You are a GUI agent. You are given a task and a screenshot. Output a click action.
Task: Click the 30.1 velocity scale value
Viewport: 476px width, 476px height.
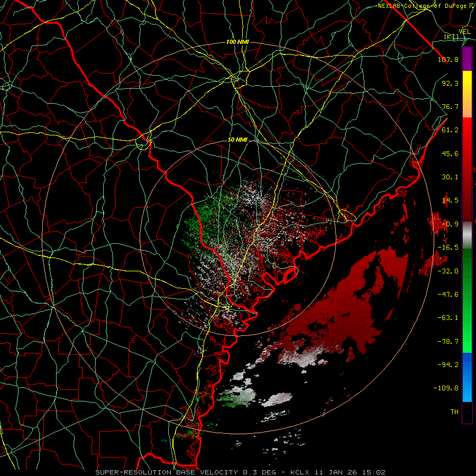pos(450,177)
